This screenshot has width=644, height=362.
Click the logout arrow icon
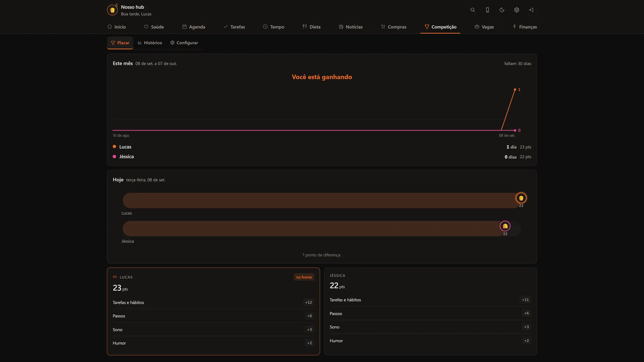point(531,10)
